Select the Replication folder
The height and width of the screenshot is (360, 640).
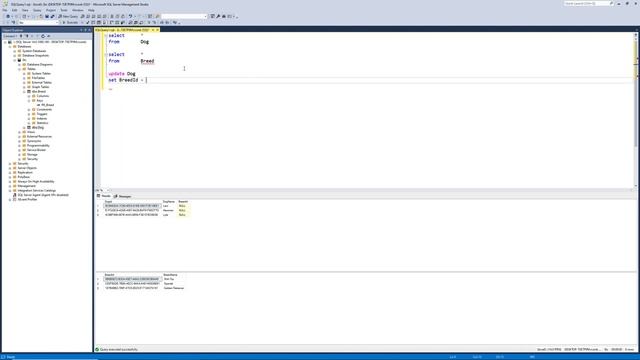[x=24, y=172]
